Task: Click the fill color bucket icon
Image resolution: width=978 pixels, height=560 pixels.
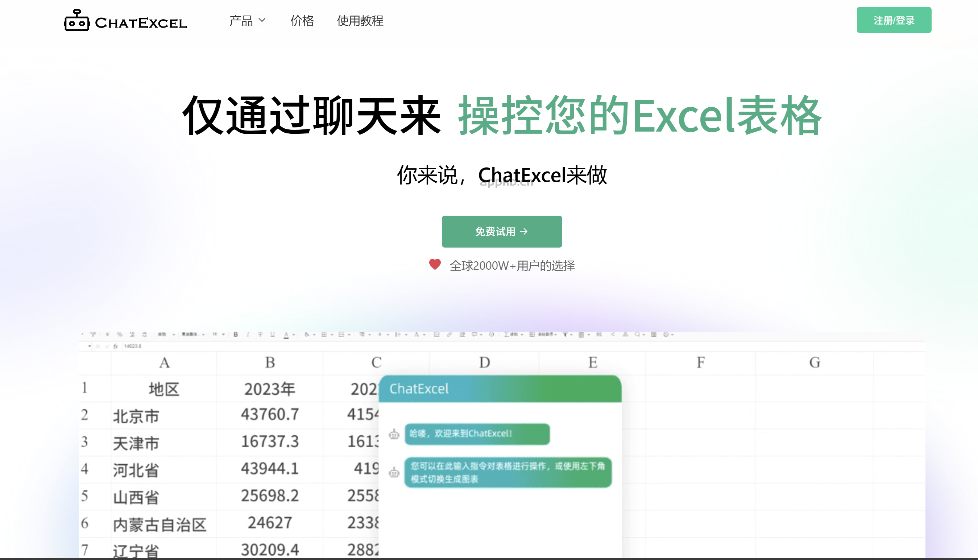Action: pyautogui.click(x=307, y=334)
